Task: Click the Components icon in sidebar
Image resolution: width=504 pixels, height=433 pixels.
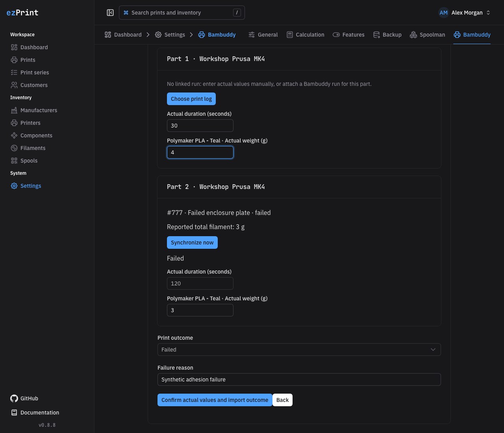Action: pyautogui.click(x=14, y=135)
